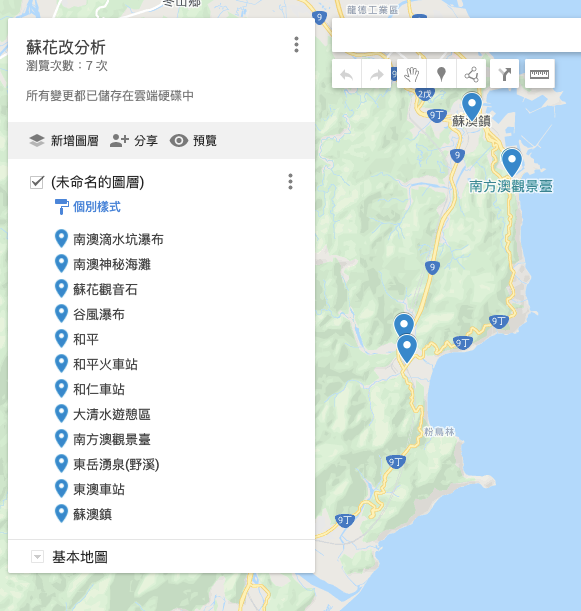The width and height of the screenshot is (581, 611).
Task: Click the paint roller style icon
Action: click(62, 207)
